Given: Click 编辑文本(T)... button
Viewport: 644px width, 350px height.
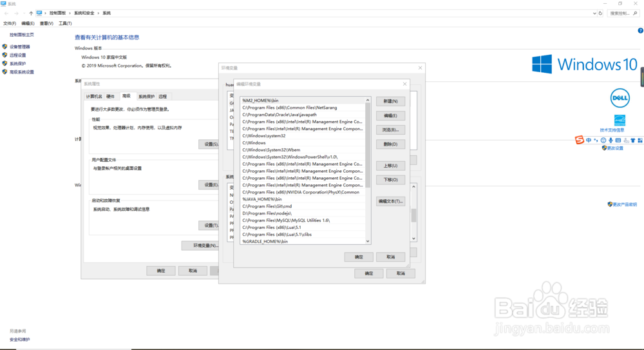Looking at the screenshot, I should tap(391, 202).
